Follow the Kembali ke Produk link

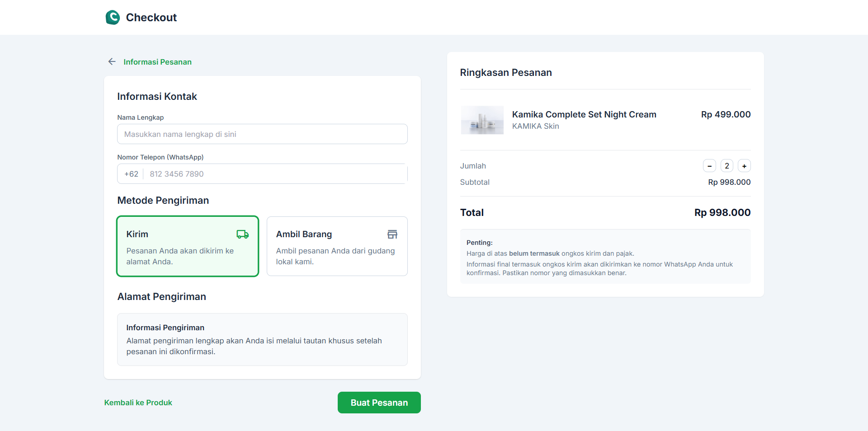(138, 403)
